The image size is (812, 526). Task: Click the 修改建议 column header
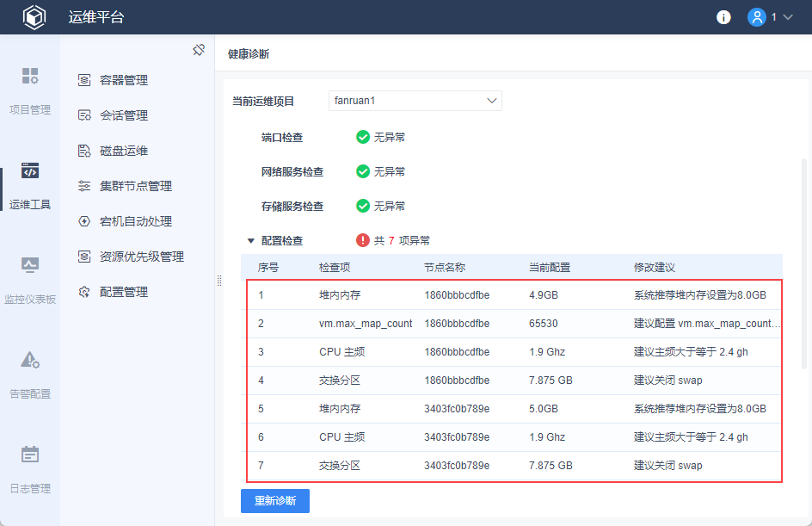[655, 268]
